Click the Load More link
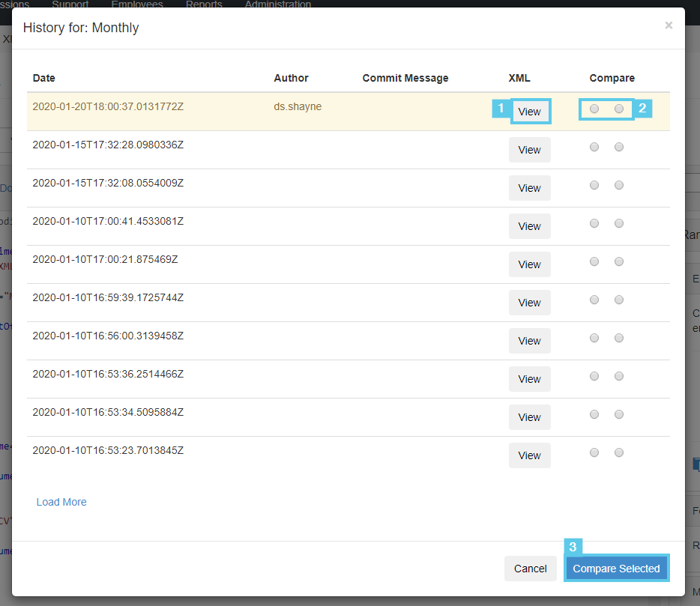This screenshot has width=700, height=606. pos(61,502)
